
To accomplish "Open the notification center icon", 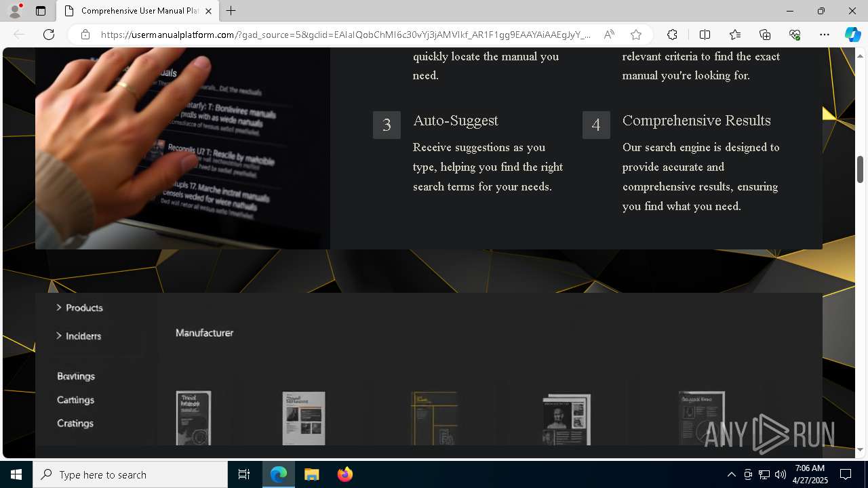I will tap(846, 474).
